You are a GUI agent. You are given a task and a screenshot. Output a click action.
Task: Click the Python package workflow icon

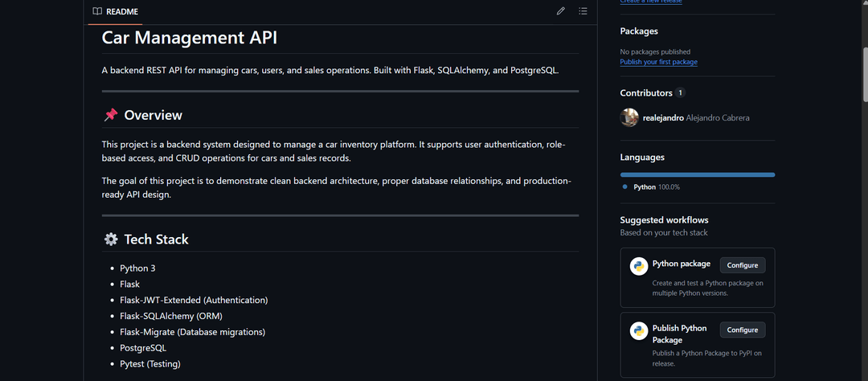639,266
